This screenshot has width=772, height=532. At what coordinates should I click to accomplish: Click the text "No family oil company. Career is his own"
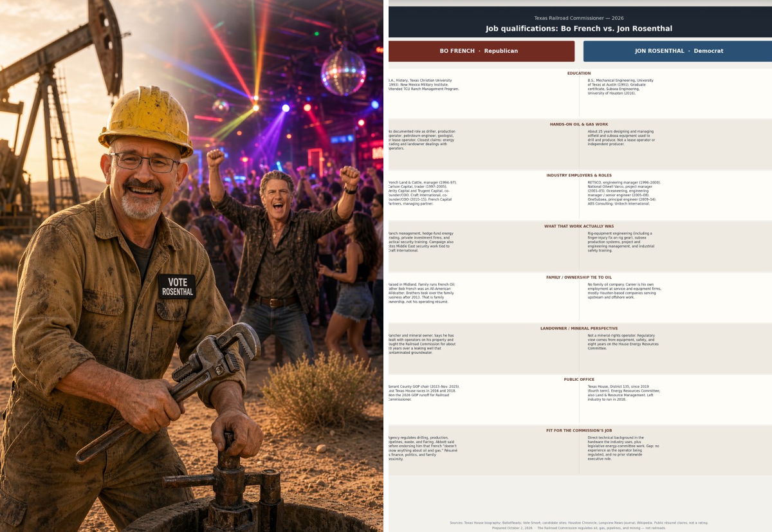coord(624,291)
